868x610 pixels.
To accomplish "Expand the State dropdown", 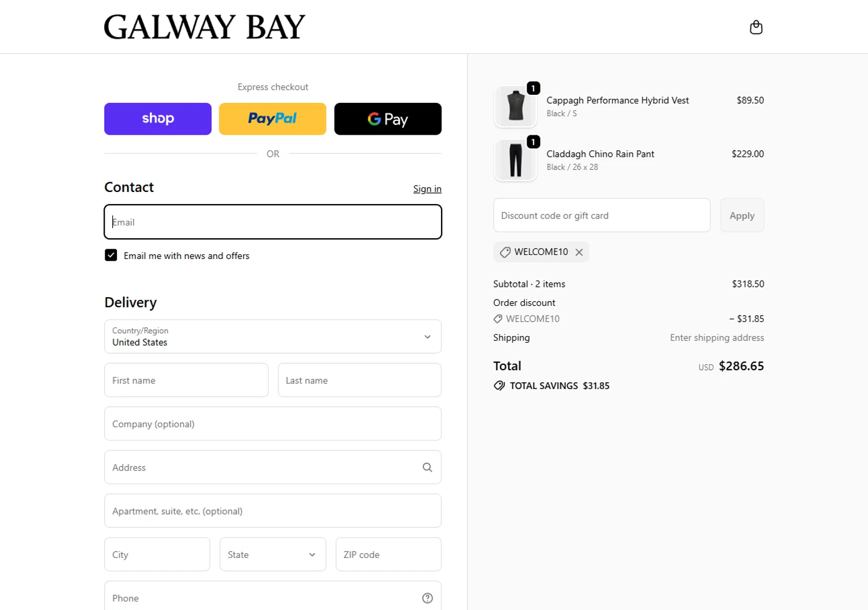I will pos(273,554).
